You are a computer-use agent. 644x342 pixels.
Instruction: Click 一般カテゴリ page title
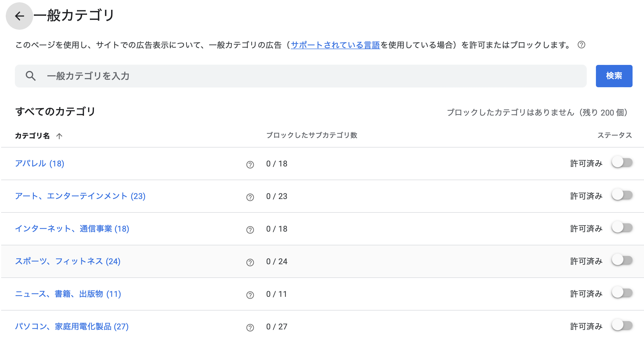[74, 15]
